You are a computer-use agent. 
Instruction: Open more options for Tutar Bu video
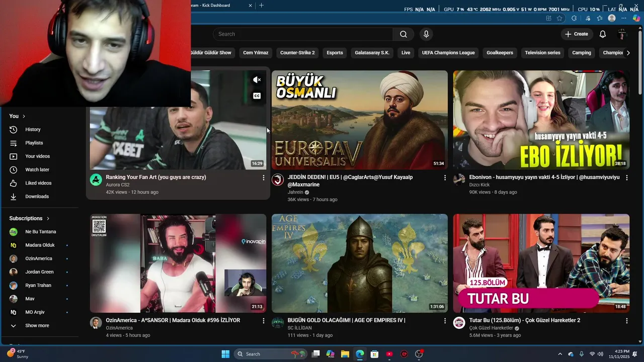click(x=627, y=321)
